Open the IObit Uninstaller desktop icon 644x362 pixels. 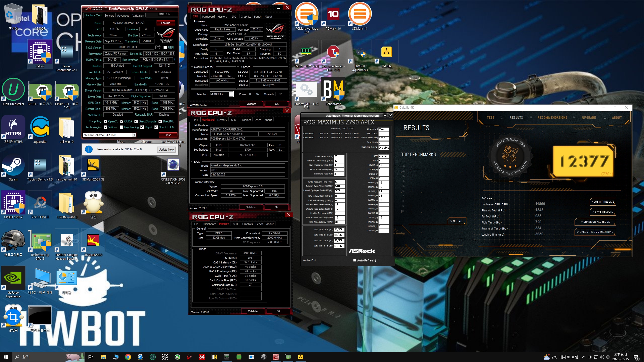pos(13,92)
